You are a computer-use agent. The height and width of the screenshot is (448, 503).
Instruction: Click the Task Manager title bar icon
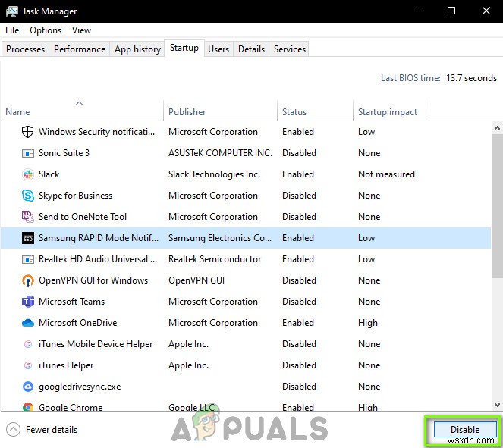(11, 11)
